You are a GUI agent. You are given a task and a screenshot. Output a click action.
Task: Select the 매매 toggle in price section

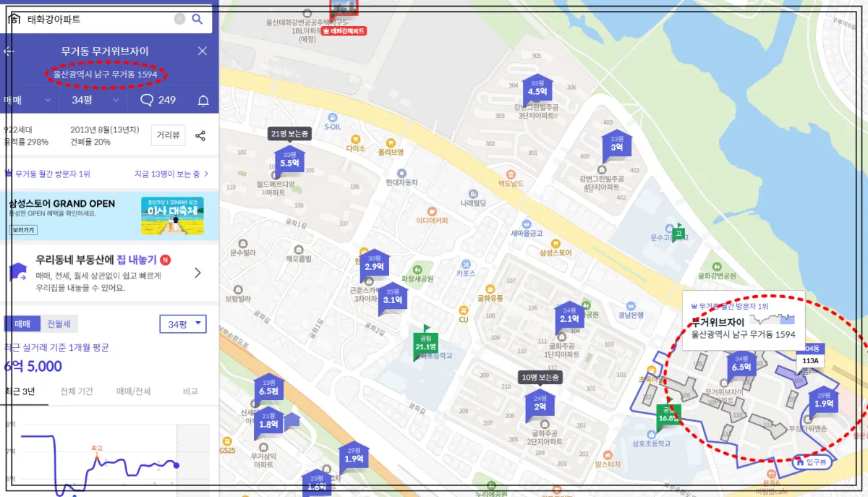click(22, 324)
